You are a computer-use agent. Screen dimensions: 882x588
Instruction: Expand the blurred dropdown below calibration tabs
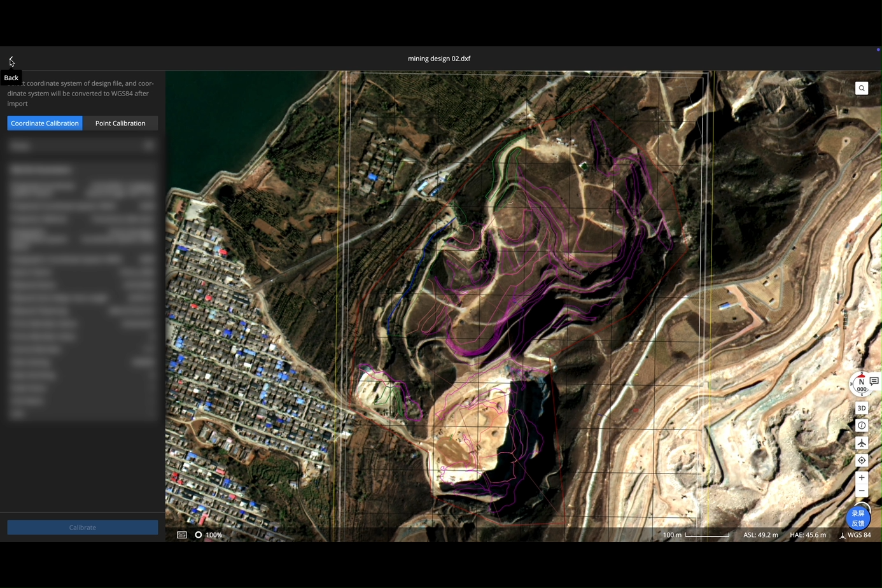tap(83, 146)
